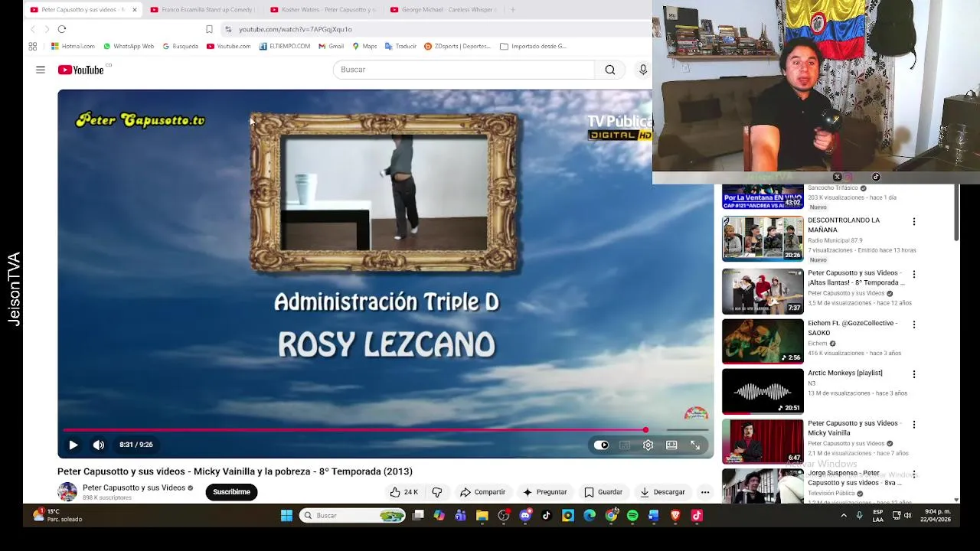
Task: Click the youtube.com address bar URL
Action: pos(296,29)
